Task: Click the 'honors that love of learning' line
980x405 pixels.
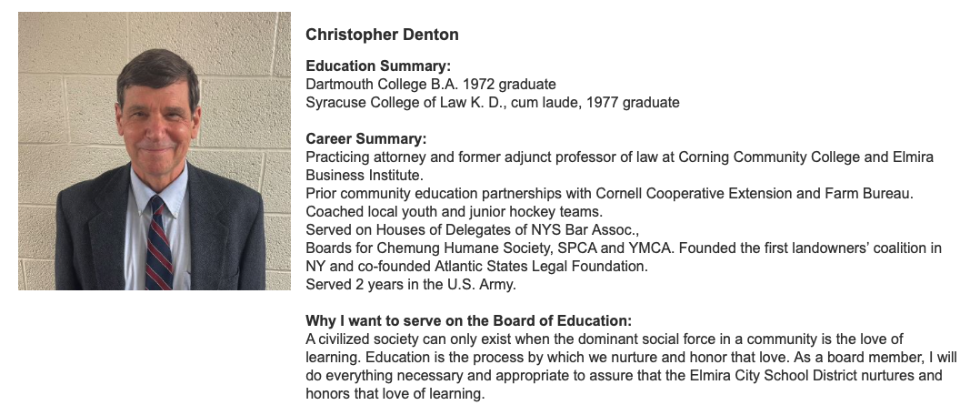Action: [395, 393]
